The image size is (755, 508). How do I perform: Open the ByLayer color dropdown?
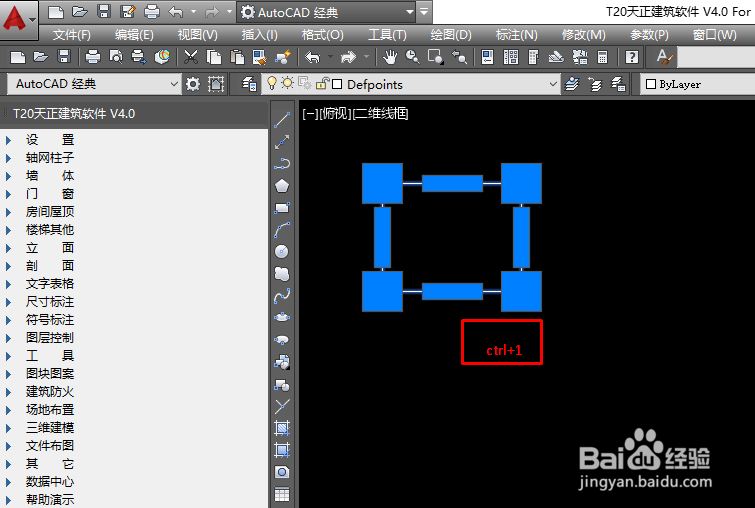[697, 84]
